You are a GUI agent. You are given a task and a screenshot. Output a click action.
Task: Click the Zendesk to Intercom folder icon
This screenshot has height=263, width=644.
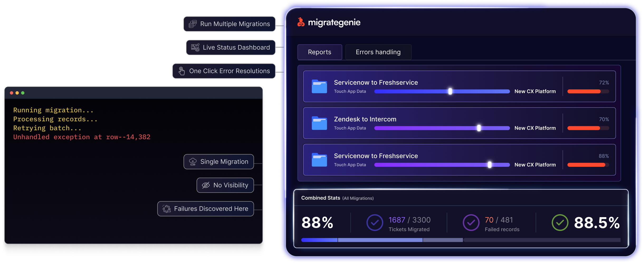coord(319,123)
